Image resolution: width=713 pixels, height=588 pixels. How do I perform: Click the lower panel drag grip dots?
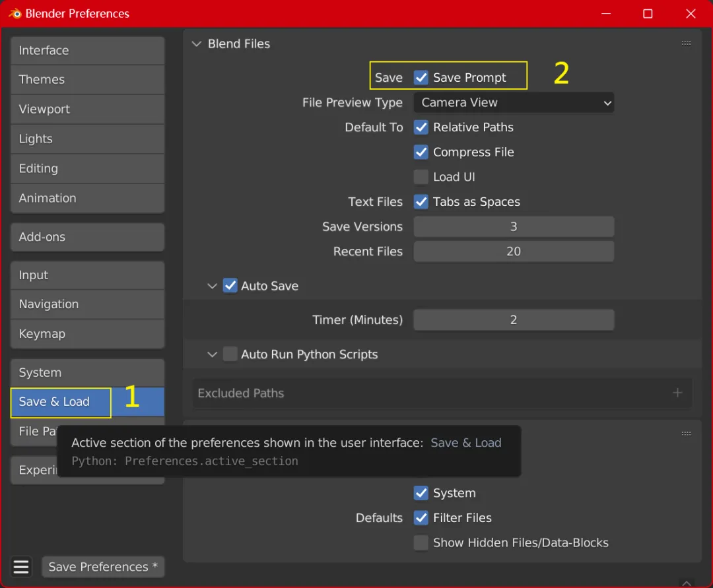pyautogui.click(x=686, y=434)
